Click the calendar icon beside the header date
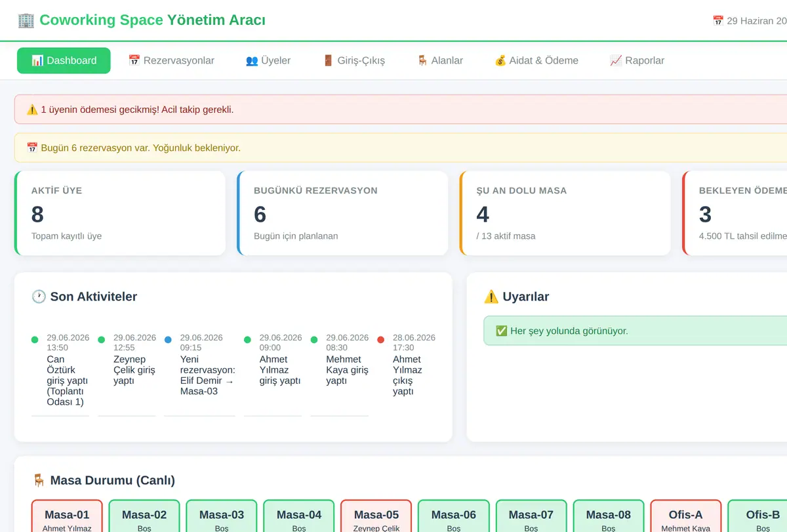The height and width of the screenshot is (532, 787). point(718,21)
